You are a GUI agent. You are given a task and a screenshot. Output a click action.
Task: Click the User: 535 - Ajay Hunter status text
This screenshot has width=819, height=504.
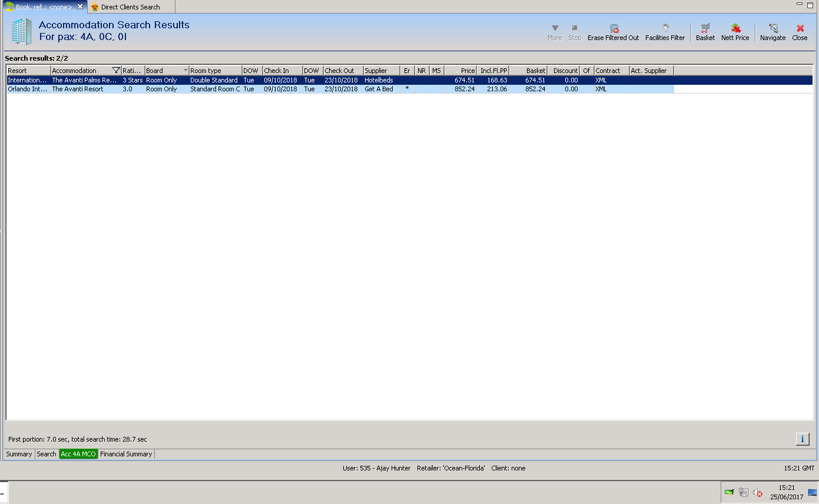[x=376, y=468]
